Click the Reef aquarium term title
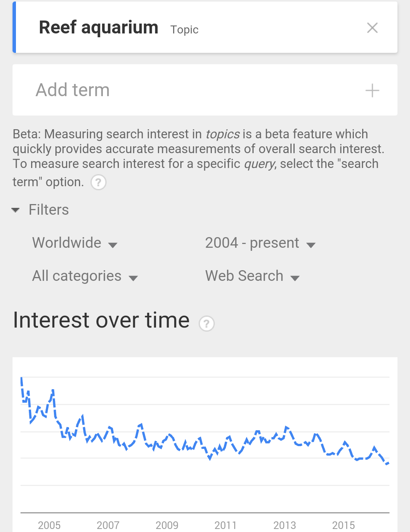Image resolution: width=410 pixels, height=532 pixels. [99, 27]
